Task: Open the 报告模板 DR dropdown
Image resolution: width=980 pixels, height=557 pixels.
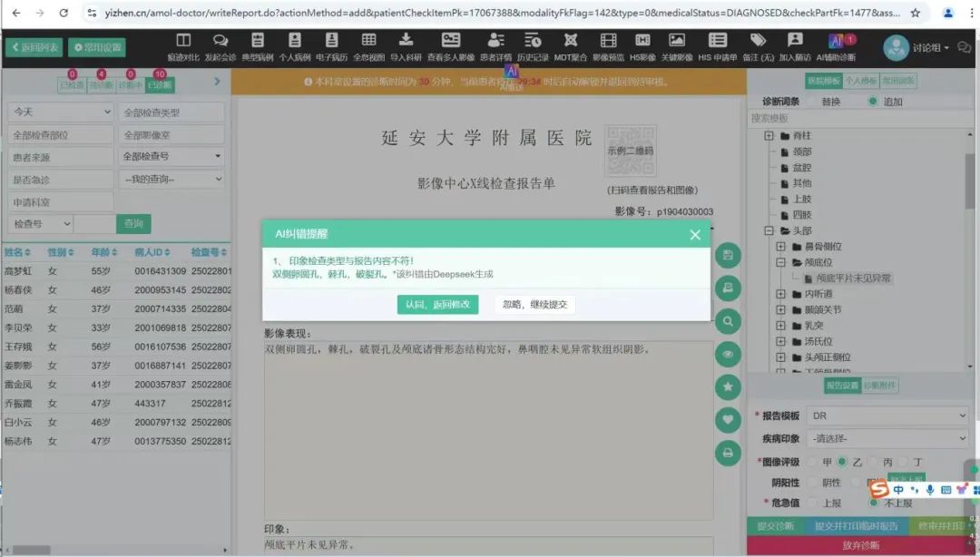Action: [x=887, y=415]
